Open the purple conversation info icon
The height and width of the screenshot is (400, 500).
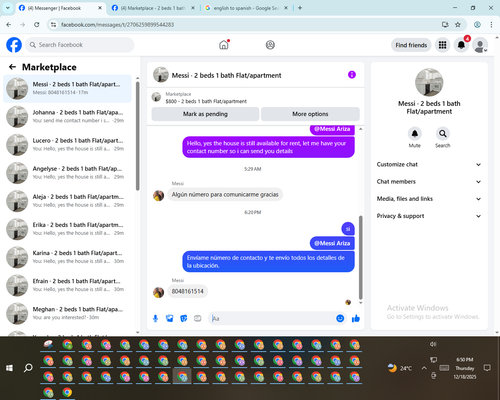coord(352,75)
